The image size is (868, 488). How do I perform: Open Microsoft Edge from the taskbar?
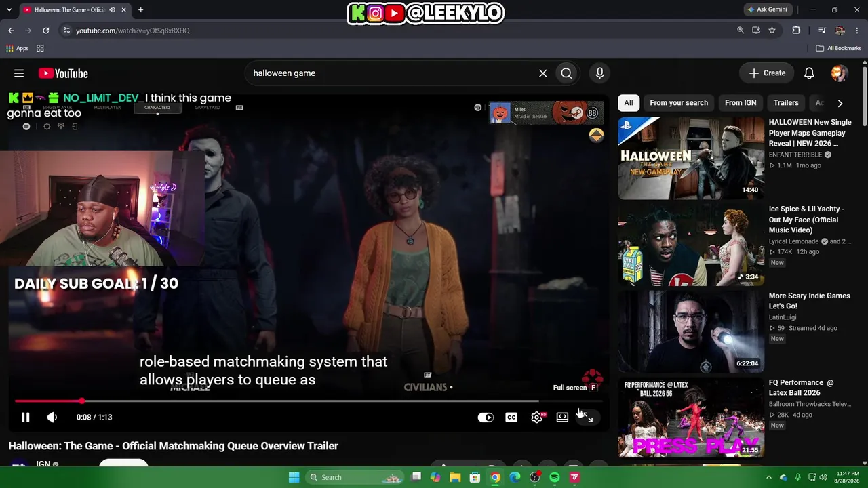[515, 477]
